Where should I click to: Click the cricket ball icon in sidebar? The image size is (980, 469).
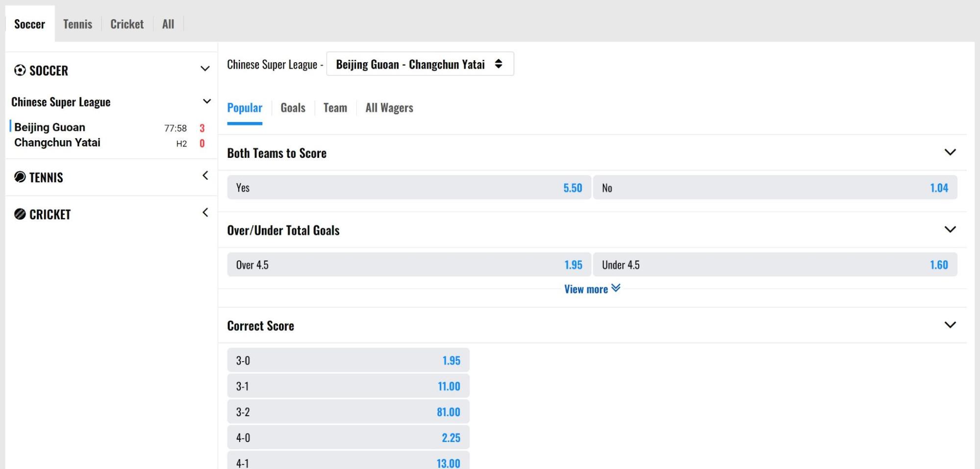pos(20,214)
